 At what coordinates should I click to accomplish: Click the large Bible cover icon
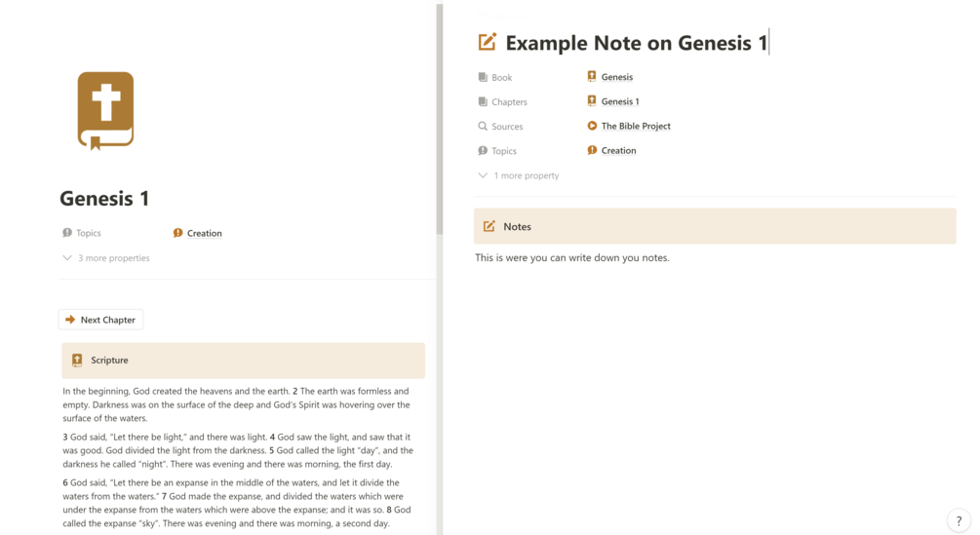coord(105,110)
